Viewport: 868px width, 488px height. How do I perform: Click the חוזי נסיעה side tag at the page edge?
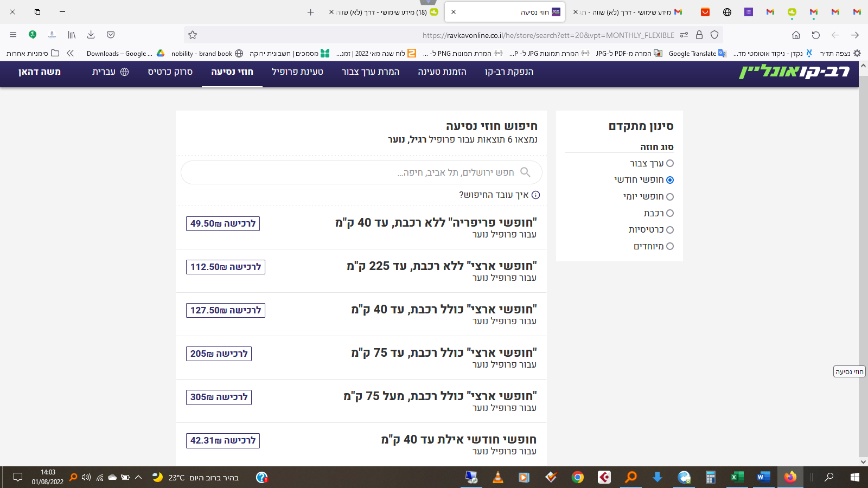[x=849, y=371]
